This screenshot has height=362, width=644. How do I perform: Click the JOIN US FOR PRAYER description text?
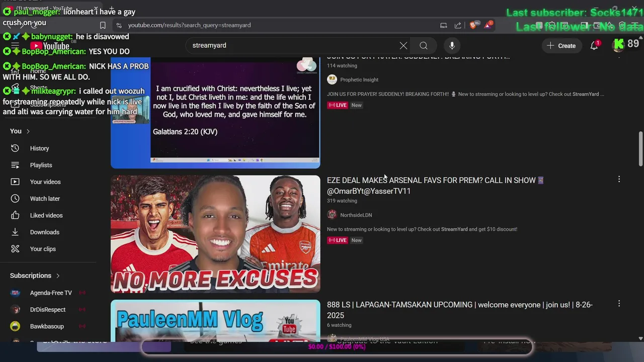465,94
